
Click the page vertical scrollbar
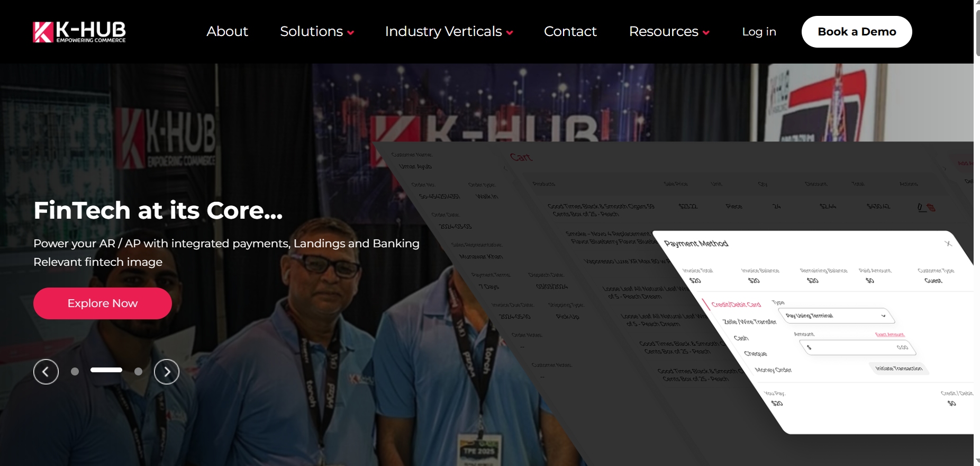[x=977, y=233]
